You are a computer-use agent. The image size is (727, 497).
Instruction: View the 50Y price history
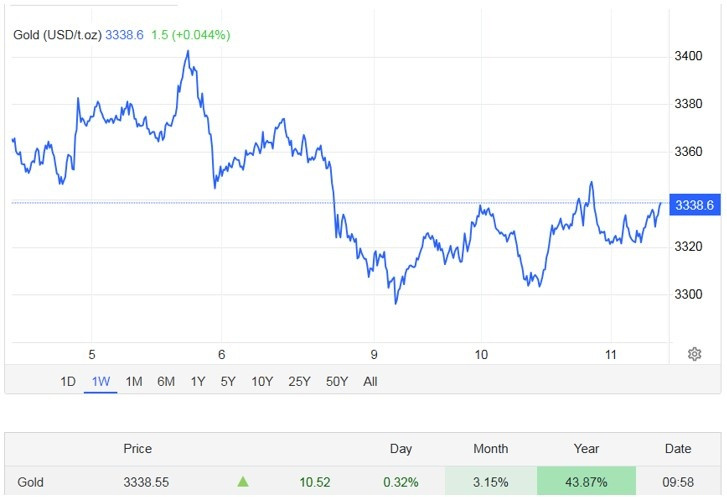[335, 381]
